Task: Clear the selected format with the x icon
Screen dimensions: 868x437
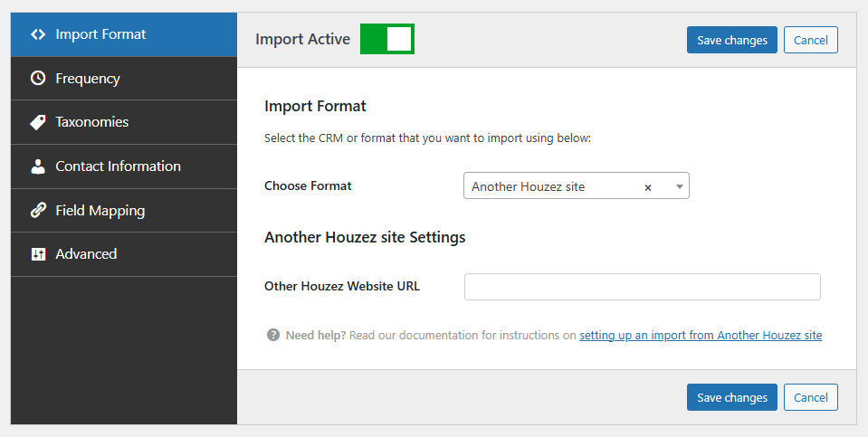Action: click(x=648, y=187)
